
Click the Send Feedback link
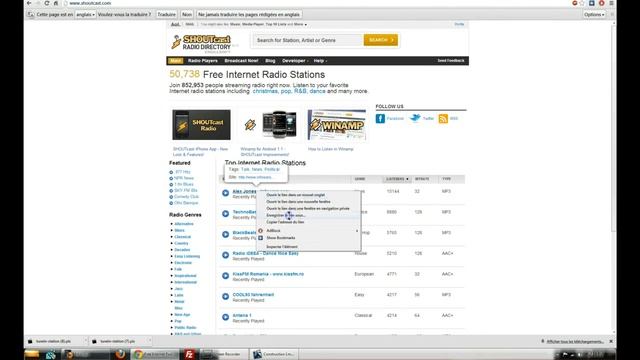pyautogui.click(x=451, y=60)
